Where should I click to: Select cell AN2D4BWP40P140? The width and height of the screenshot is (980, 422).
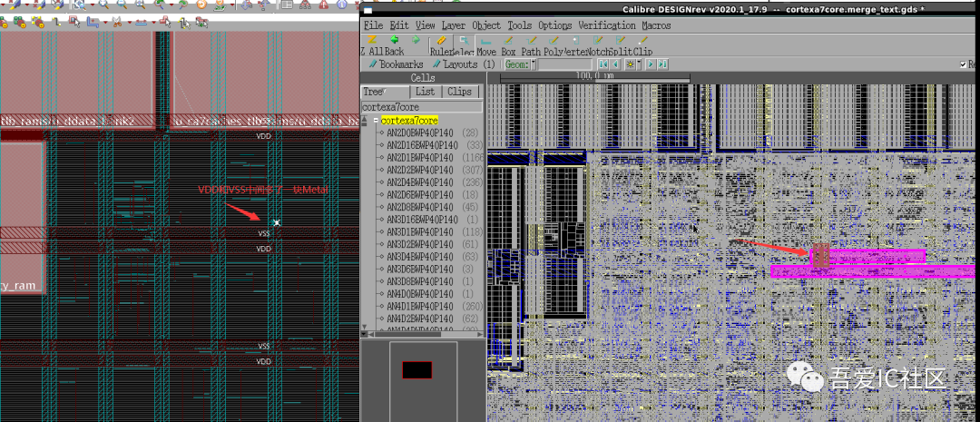click(x=420, y=182)
